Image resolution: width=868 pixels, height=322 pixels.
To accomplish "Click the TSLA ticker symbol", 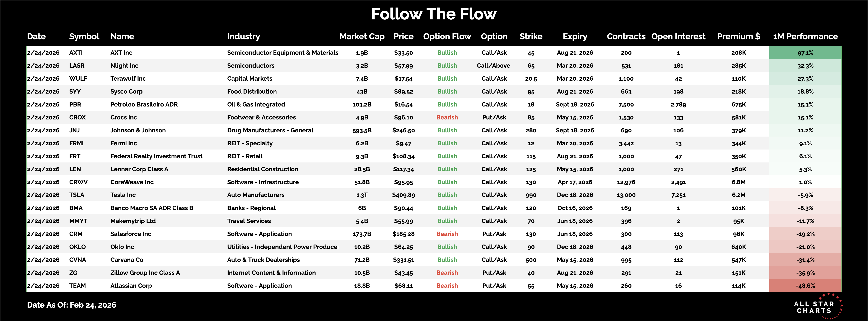I will tap(77, 195).
